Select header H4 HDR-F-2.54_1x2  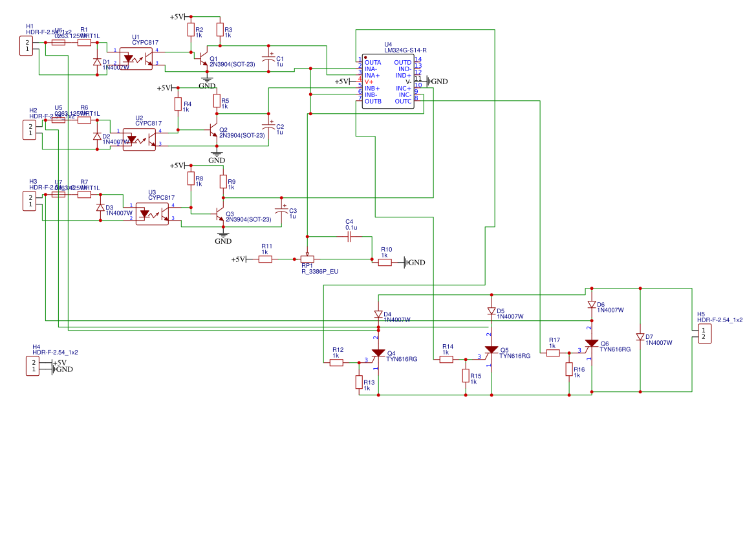pos(32,364)
